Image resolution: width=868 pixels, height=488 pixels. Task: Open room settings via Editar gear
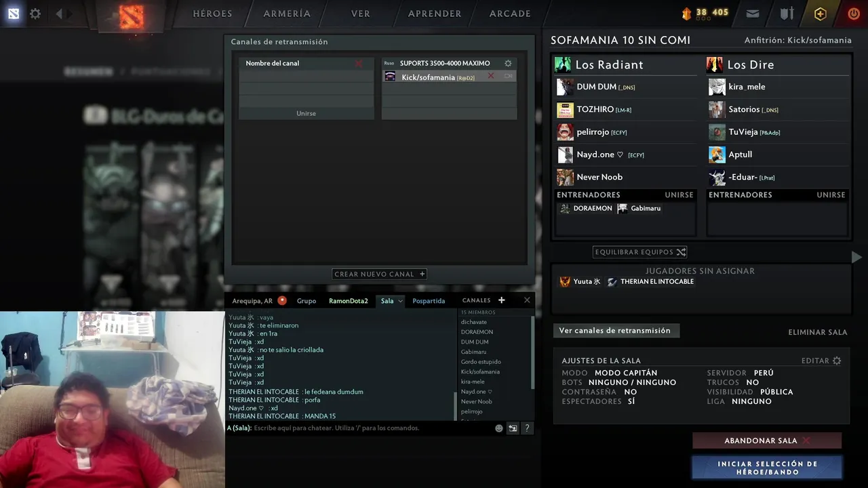point(837,361)
